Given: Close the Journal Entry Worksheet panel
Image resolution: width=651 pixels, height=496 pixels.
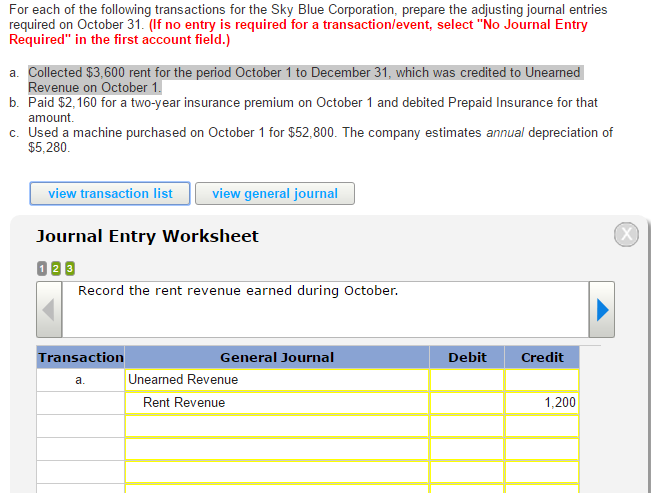Looking at the screenshot, I should 626,235.
